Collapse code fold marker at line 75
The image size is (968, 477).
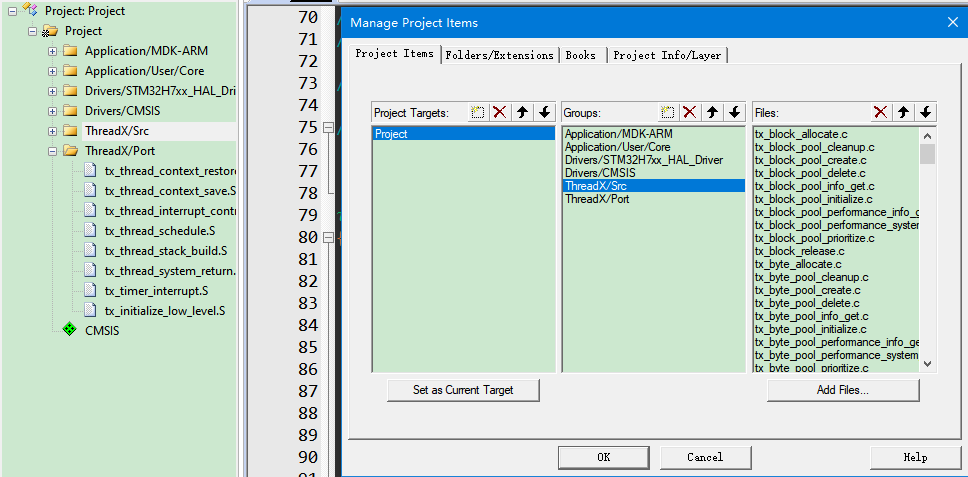328,127
